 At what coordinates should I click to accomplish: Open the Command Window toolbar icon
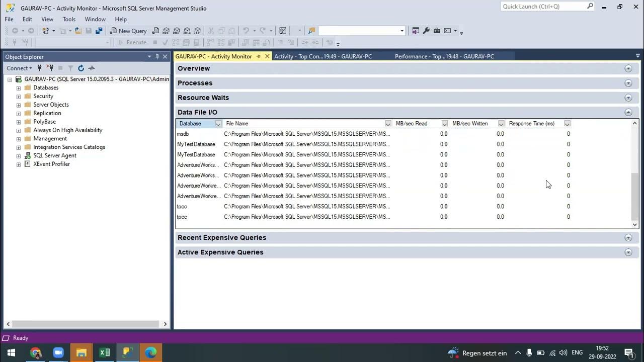447,31
